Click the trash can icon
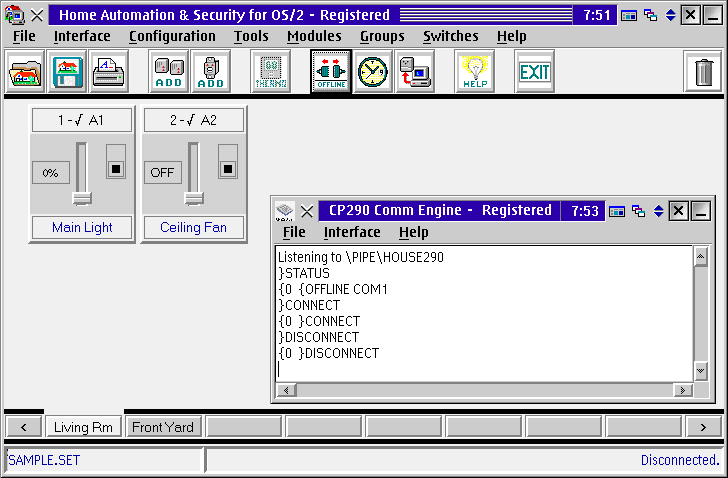 click(x=704, y=72)
